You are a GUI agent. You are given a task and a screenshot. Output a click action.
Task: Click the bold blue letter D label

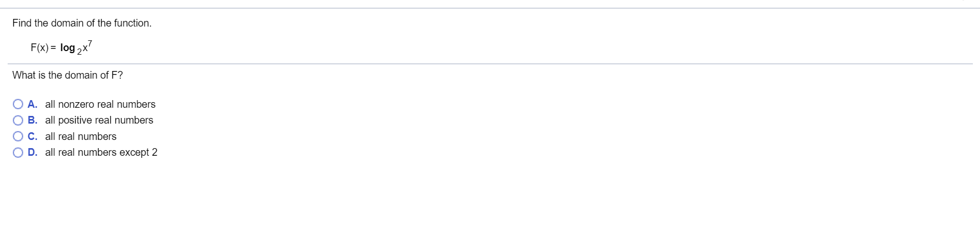click(x=32, y=152)
